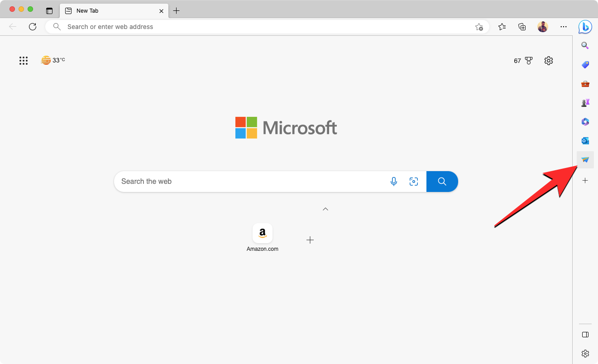Open the Tools toolbox sidebar icon
The image size is (598, 364).
585,84
